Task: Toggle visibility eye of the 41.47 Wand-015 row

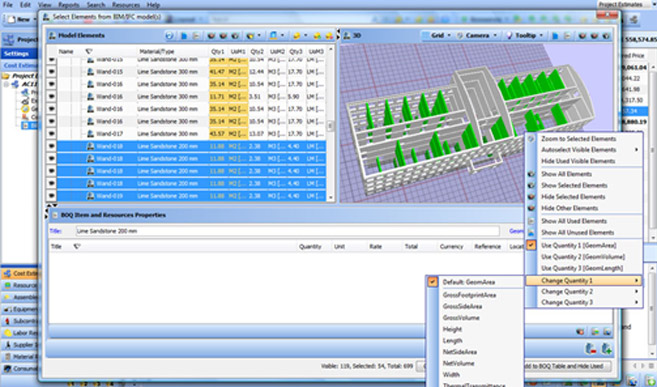Action: point(51,72)
